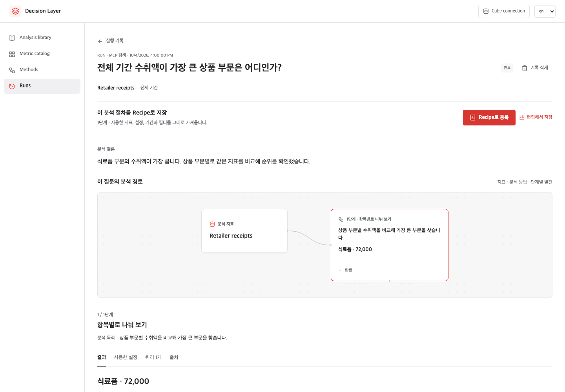Click the Methods sidebar icon
The image size is (565, 392).
(x=12, y=70)
